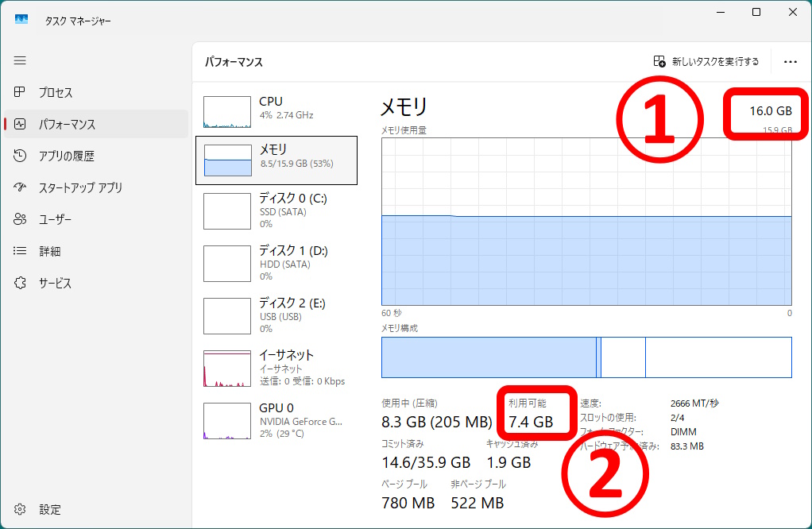The height and width of the screenshot is (529, 812).
Task: Click 送信: 0 受信: 0 Kbps text
Action: pyautogui.click(x=302, y=381)
